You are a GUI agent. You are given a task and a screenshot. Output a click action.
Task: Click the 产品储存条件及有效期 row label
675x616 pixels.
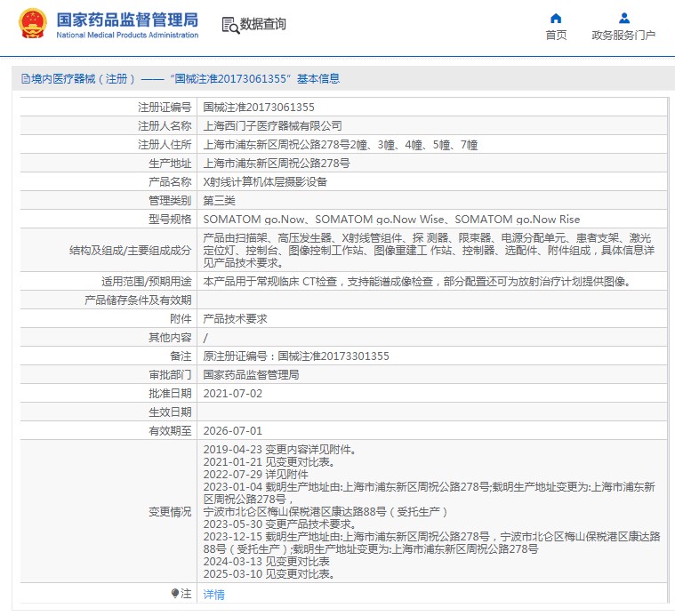coord(138,300)
